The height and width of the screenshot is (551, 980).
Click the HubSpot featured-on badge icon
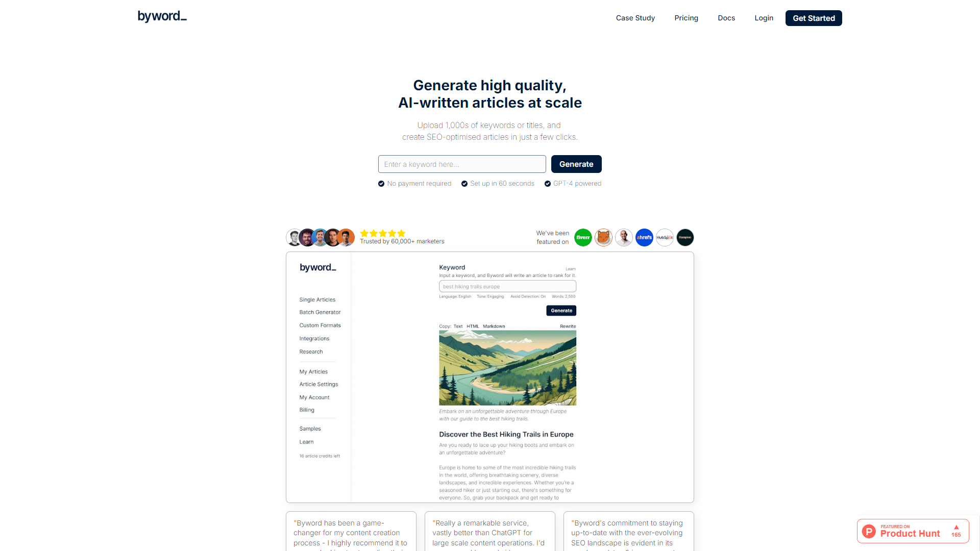(665, 237)
